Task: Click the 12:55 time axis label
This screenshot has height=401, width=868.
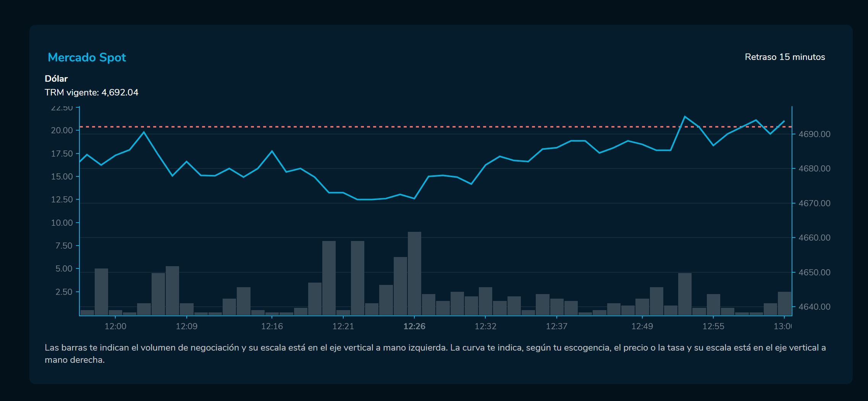Action: 713,327
